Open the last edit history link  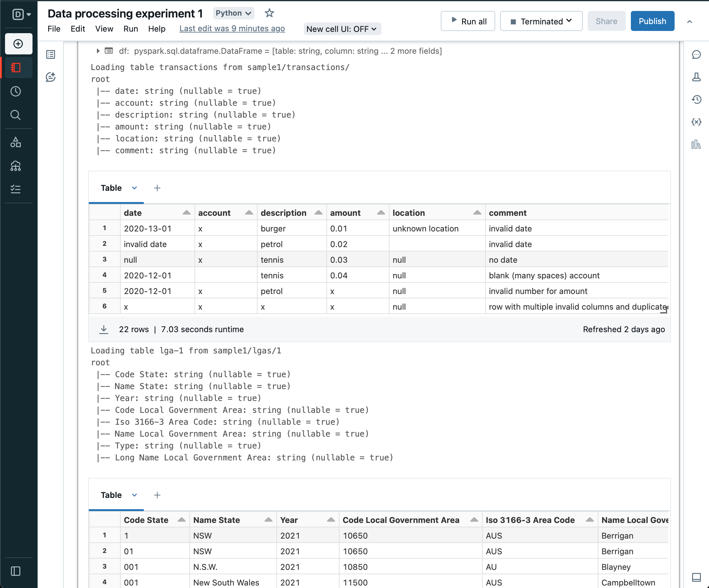(x=232, y=29)
